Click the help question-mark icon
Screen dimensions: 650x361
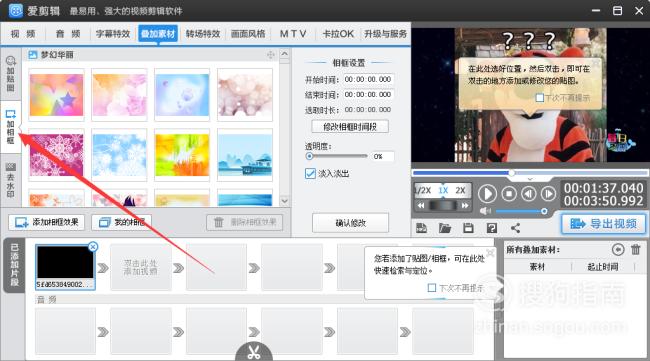point(492,228)
